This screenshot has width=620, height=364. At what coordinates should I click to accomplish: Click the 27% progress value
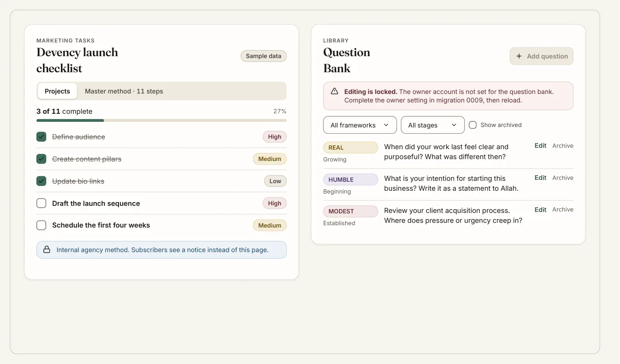(280, 111)
